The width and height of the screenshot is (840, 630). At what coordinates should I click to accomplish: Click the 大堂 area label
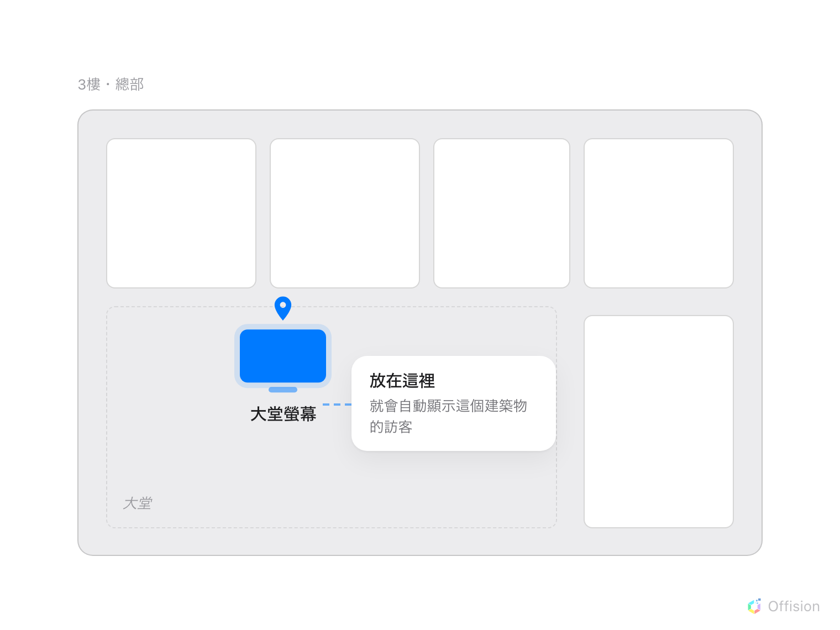click(138, 503)
